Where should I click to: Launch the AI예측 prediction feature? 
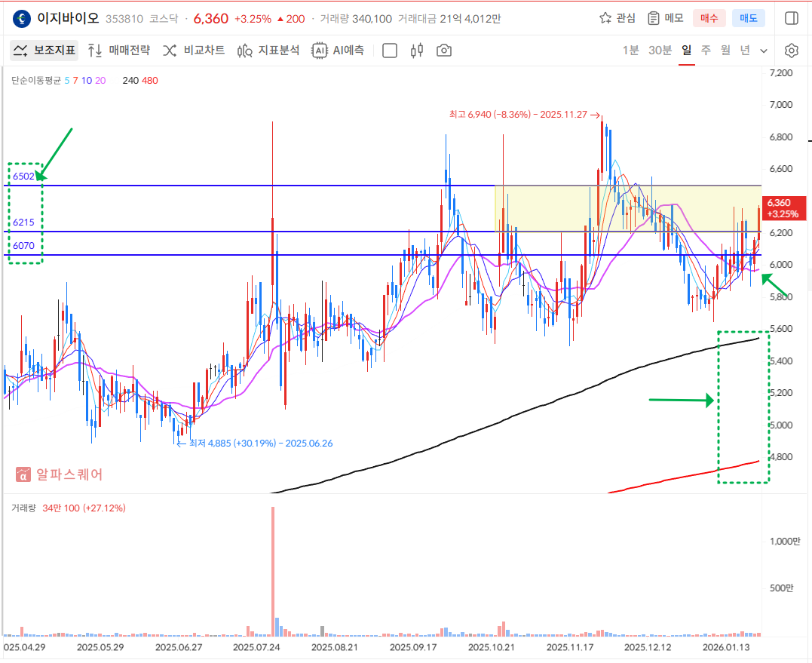tap(339, 51)
